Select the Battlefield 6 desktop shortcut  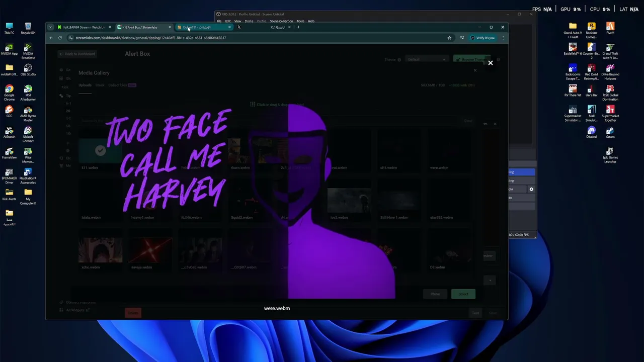[x=573, y=49]
